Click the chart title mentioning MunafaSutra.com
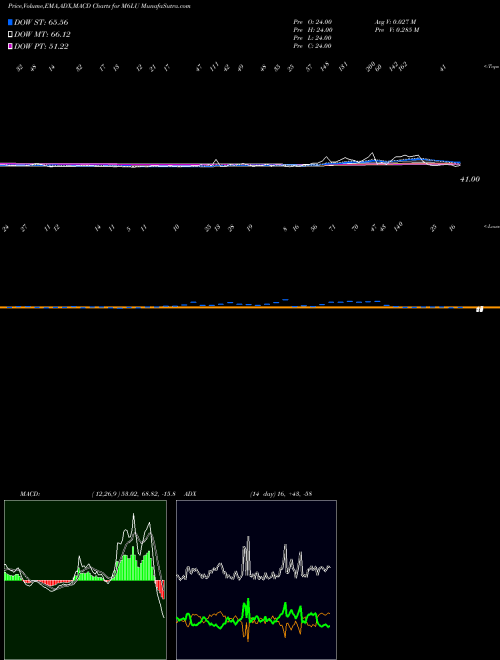 coord(99,6)
